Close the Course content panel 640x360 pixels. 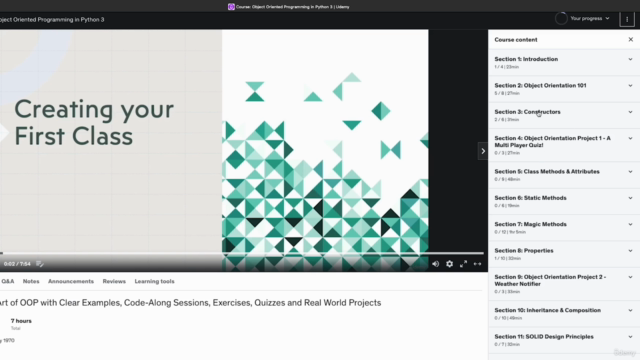click(x=631, y=40)
